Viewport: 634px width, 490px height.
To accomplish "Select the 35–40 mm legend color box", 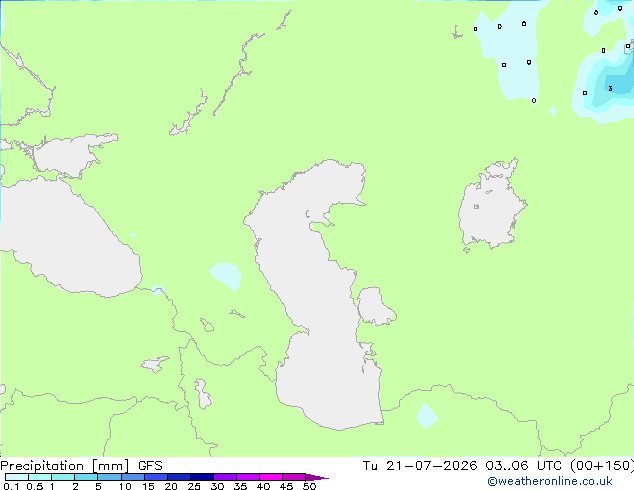I will tap(247, 477).
